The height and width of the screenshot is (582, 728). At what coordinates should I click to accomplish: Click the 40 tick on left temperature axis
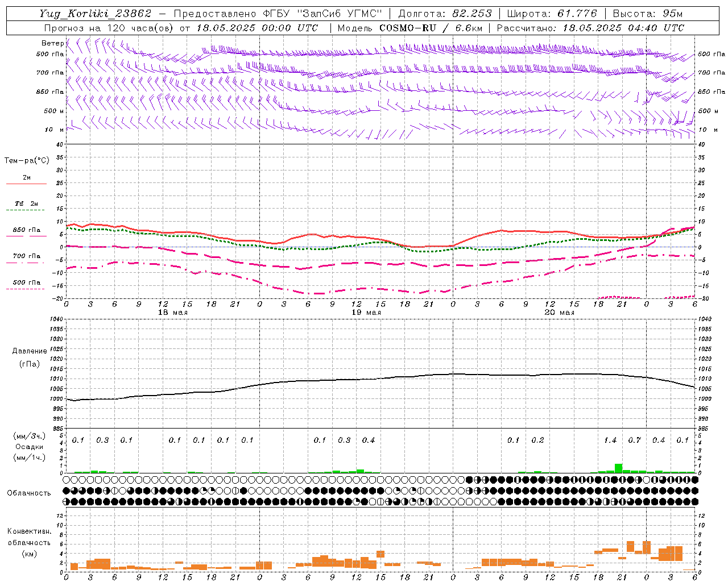point(59,144)
